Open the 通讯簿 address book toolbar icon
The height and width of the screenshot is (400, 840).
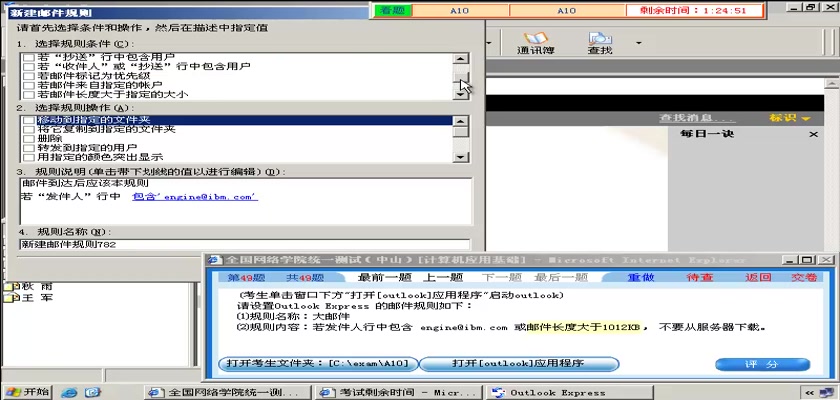point(535,43)
